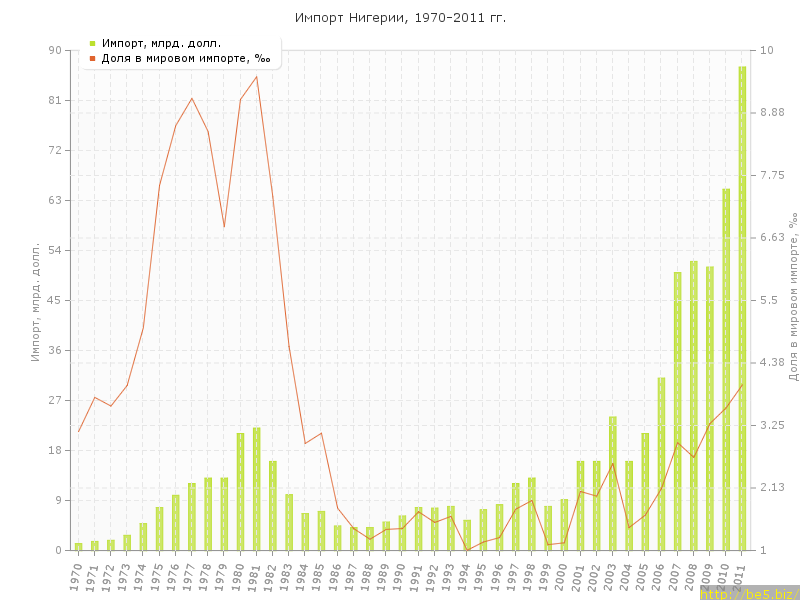Click the green legend marker for Импорт
Viewport: 800px width, 600px height.
92,43
